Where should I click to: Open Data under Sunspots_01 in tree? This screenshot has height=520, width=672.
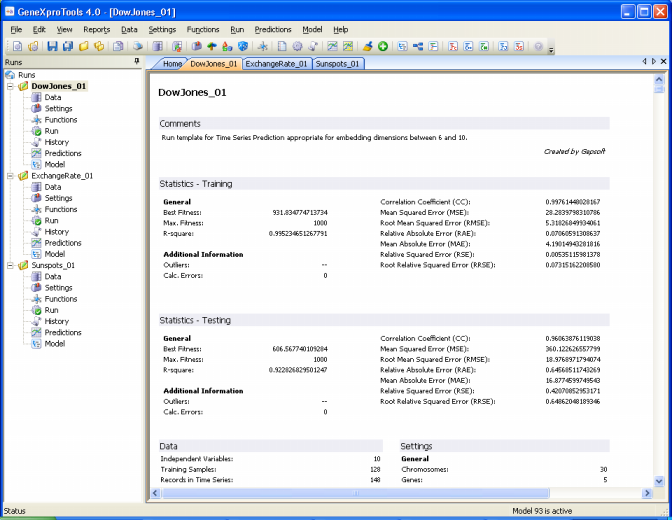click(53, 277)
